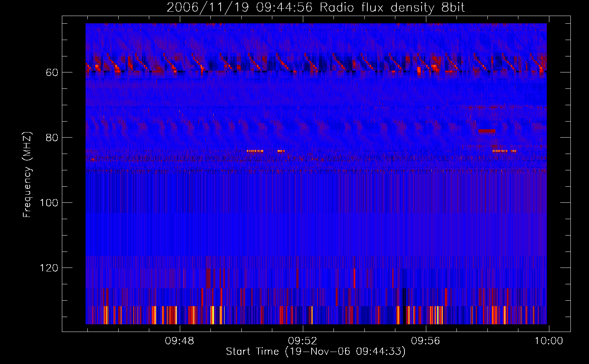The image size is (589, 364).
Task: Click the "Start Time (19-Nov-06 09:44:33)" label
Action: click(316, 352)
